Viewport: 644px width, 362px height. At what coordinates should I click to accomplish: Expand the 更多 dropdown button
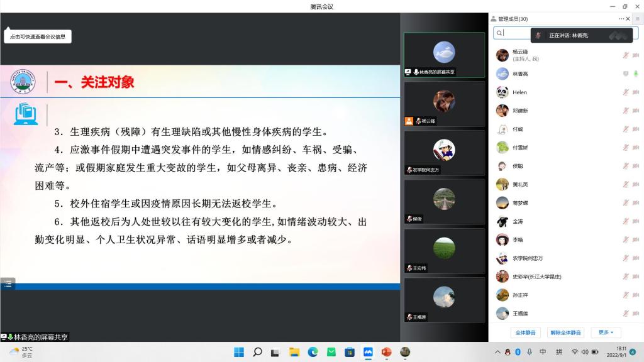[606, 332]
